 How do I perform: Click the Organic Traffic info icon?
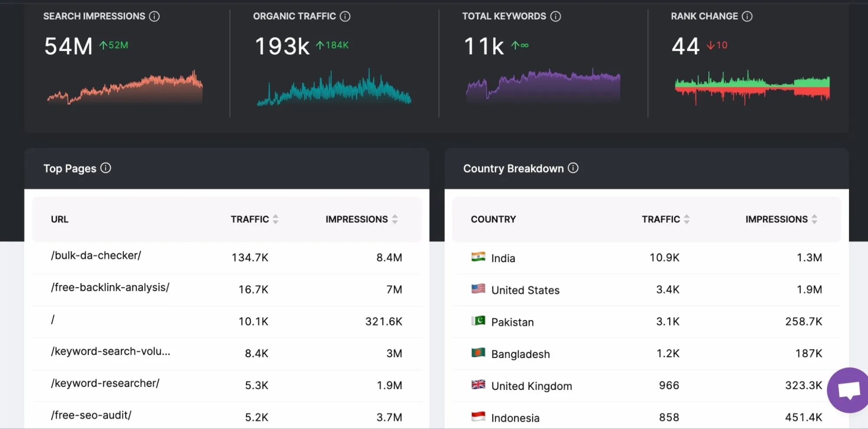pos(345,17)
